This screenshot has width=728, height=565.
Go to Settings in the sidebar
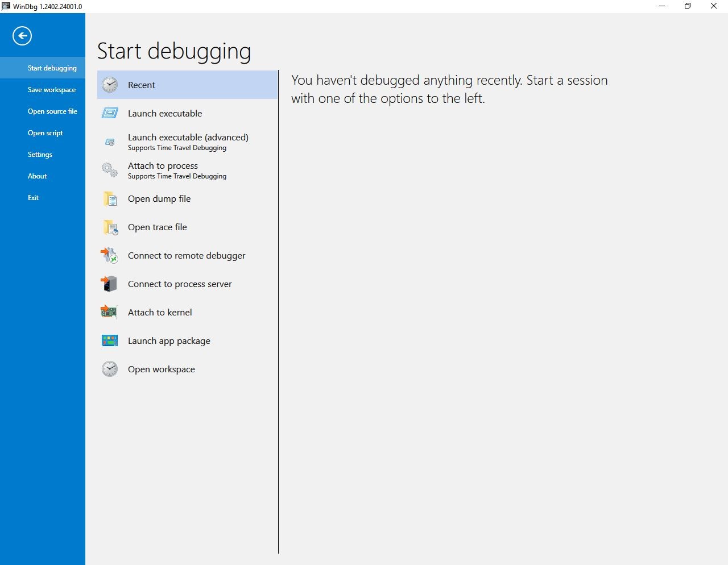point(43,154)
